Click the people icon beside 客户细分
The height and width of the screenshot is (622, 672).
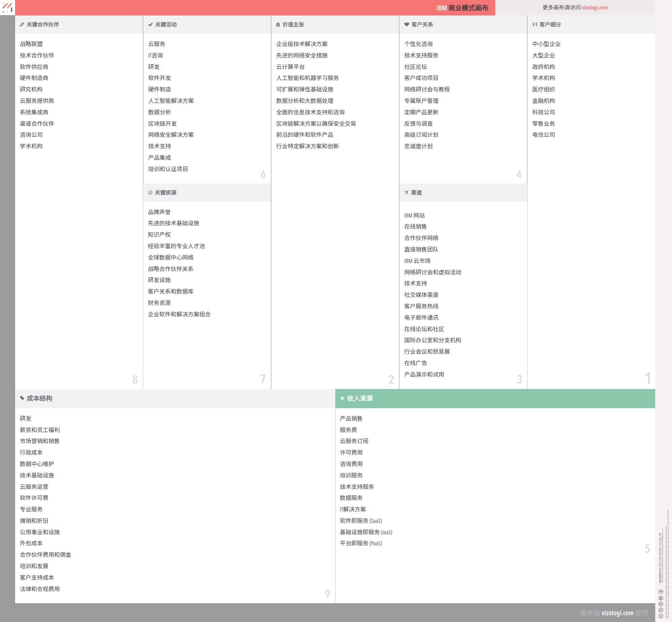pos(535,25)
